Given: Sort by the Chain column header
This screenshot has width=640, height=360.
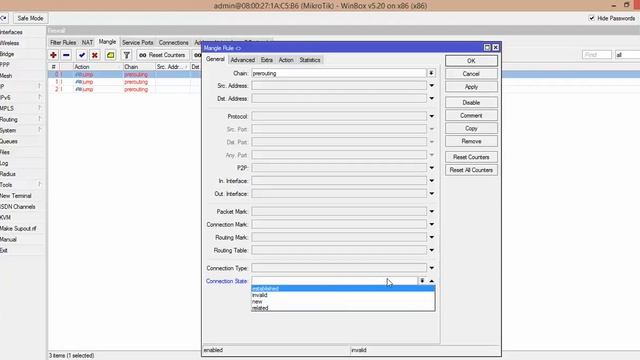Looking at the screenshot, I should 139,67.
